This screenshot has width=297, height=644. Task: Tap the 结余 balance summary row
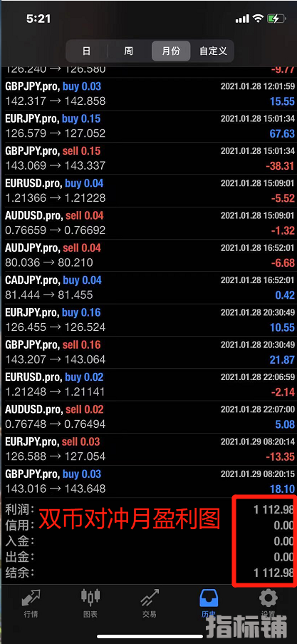click(148, 572)
